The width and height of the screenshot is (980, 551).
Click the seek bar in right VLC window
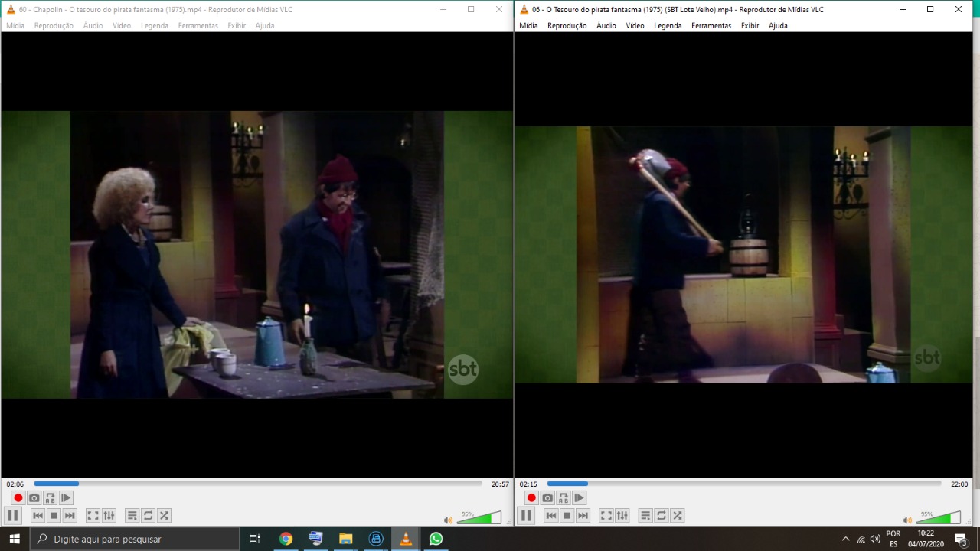(x=744, y=484)
